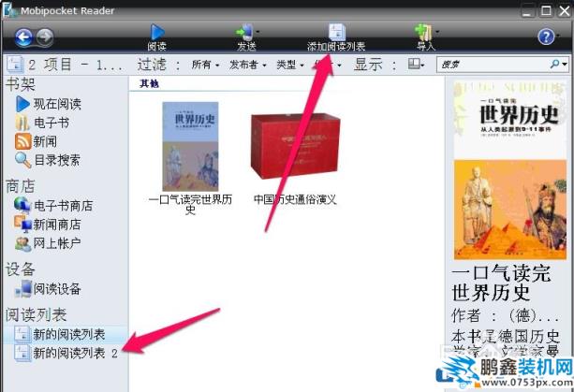The image size is (574, 392).
Task: Open the 显示 view mode dropdown
Action: coord(416,65)
